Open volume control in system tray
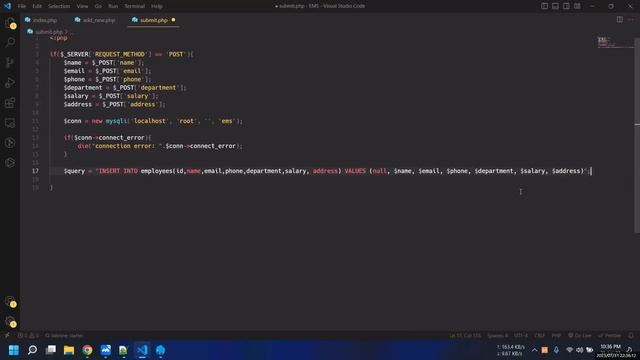The height and width of the screenshot is (360, 640). [x=579, y=350]
